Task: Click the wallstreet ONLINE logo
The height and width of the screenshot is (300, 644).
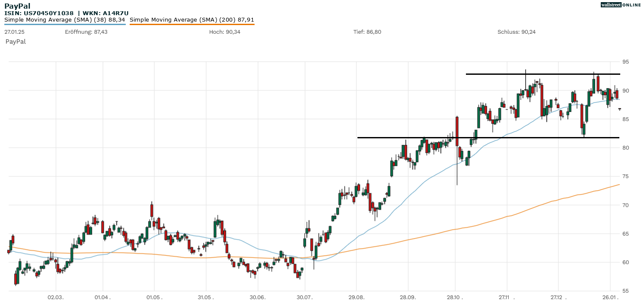Action: (621, 5)
